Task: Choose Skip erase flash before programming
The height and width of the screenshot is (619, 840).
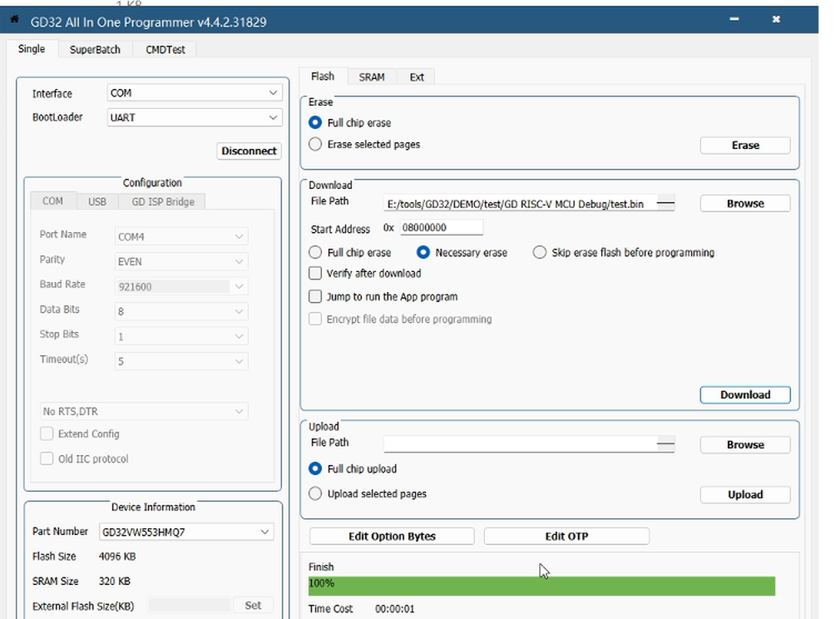Action: tap(540, 253)
